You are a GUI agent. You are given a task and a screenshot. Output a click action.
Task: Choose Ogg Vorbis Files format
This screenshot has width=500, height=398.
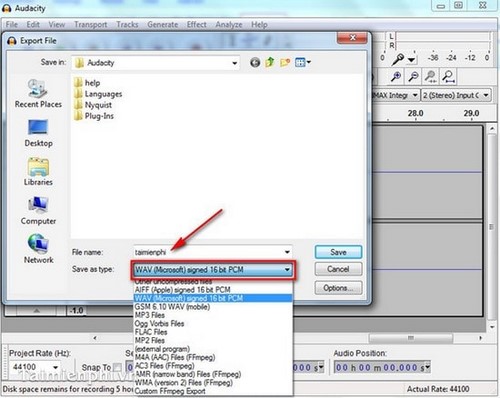[x=213, y=323]
